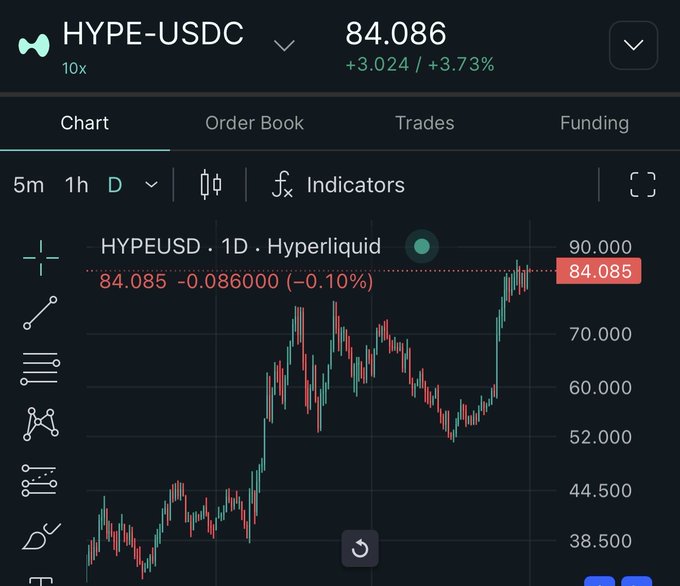680x586 pixels.
Task: Click the 10x leverage label
Action: (x=74, y=69)
